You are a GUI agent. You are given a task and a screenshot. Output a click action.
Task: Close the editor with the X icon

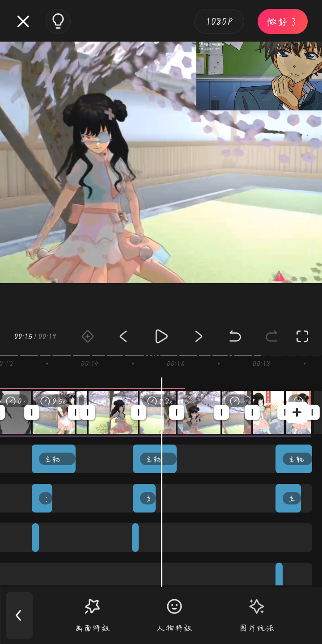pos(23,21)
